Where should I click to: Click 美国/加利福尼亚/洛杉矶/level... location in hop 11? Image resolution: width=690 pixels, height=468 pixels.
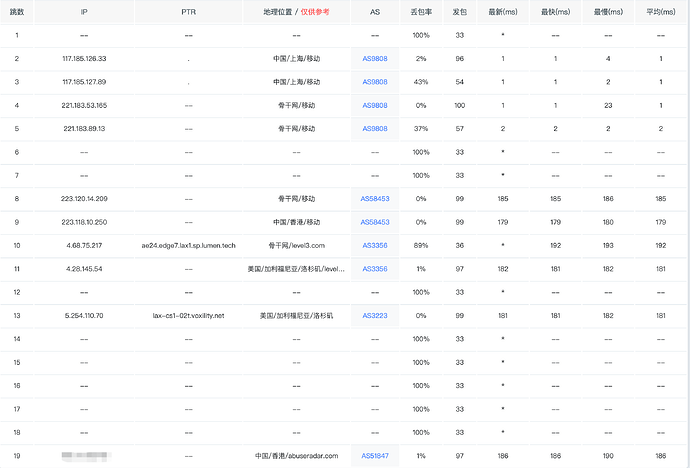point(296,269)
